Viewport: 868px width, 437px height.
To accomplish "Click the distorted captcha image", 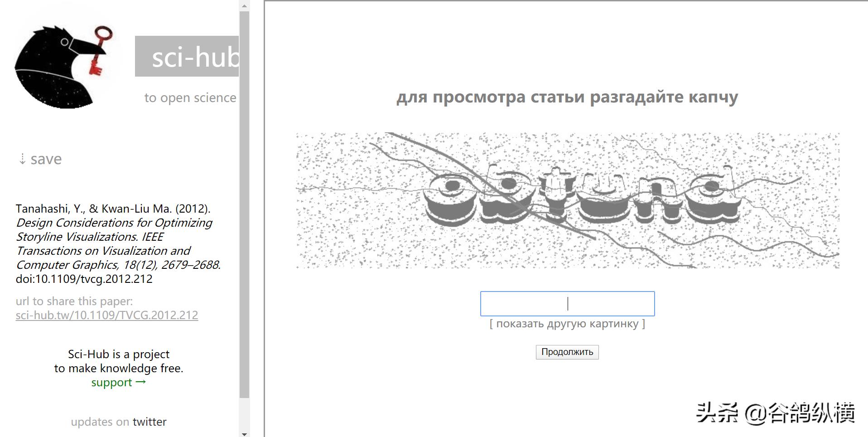I will 567,200.
